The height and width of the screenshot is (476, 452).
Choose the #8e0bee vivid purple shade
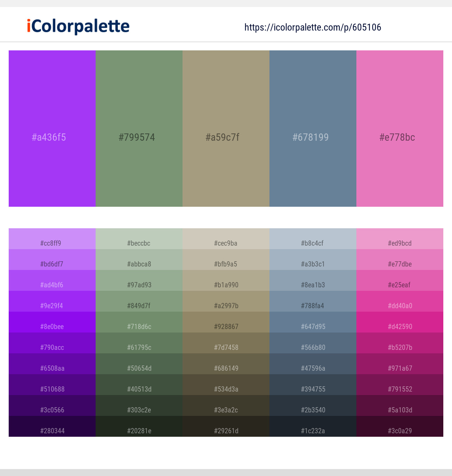[x=52, y=322]
